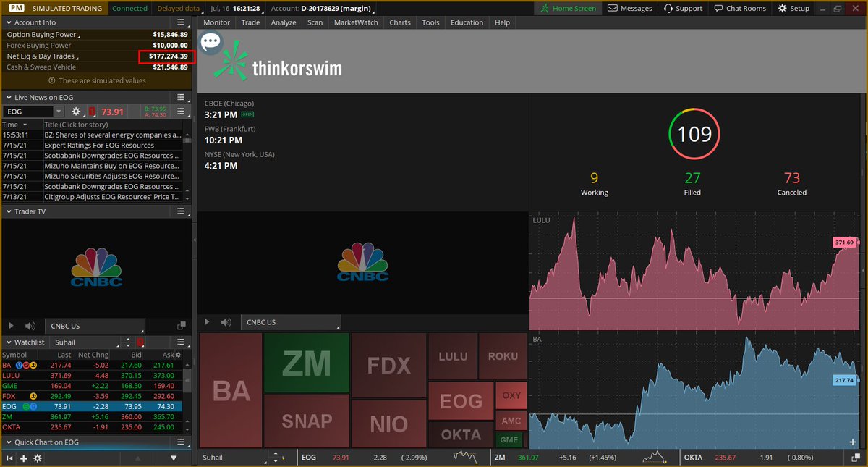868x467 pixels.
Task: Add a gadget with the plus icon
Action: [23, 458]
